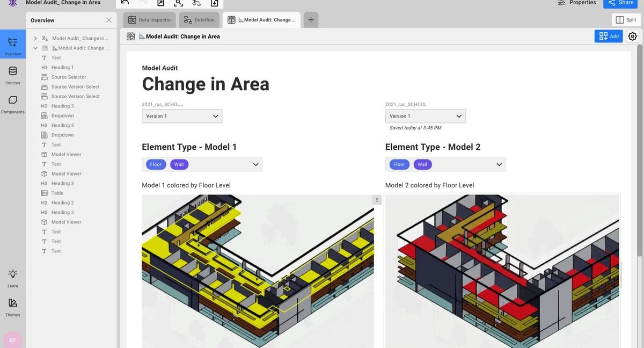The image size is (644, 348).
Task: Click the Floor chip in Model 1 selector
Action: (x=156, y=164)
